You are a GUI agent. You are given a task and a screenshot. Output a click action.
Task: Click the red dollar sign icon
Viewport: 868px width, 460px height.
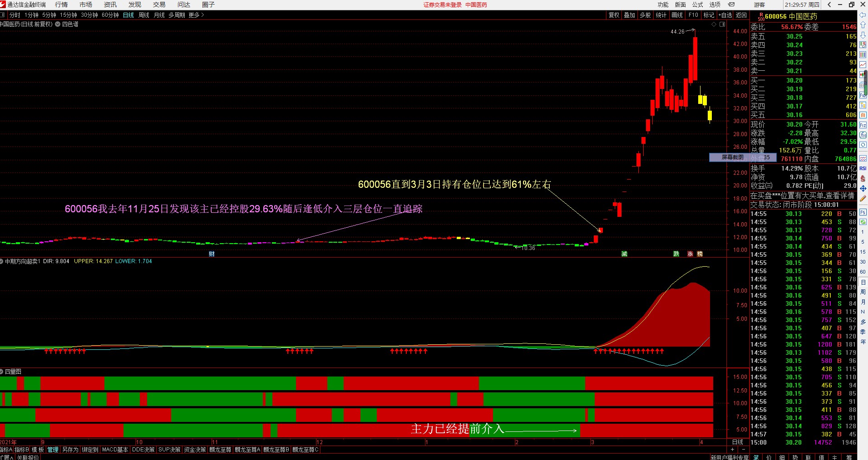coord(863,178)
